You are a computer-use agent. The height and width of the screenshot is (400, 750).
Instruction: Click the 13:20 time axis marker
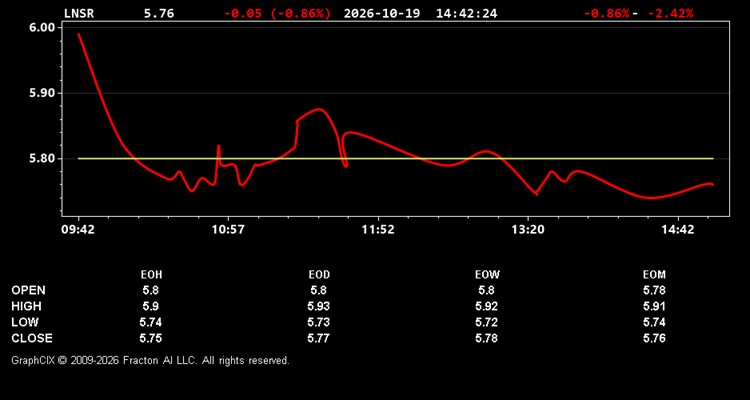[528, 230]
